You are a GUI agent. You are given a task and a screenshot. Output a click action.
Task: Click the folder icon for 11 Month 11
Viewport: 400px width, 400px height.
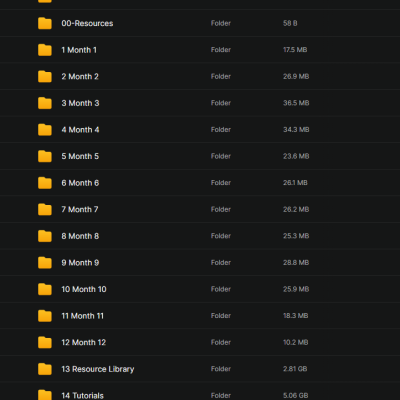[45, 316]
